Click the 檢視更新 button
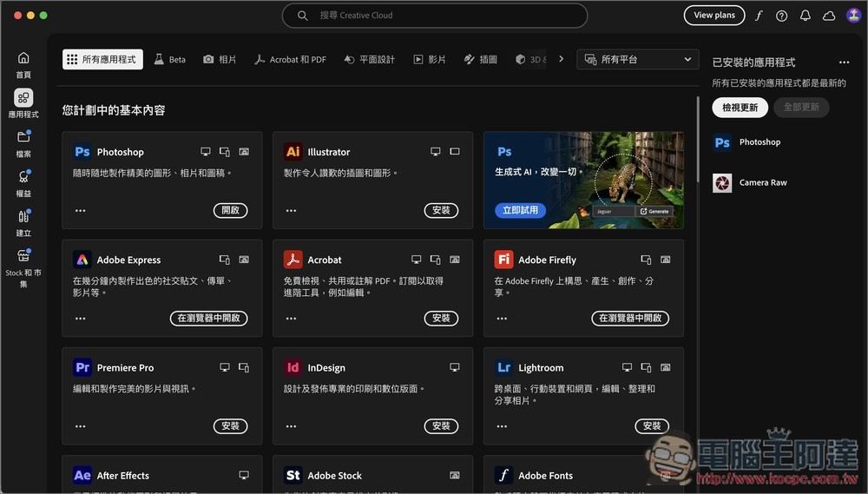This screenshot has width=868, height=494. click(740, 108)
